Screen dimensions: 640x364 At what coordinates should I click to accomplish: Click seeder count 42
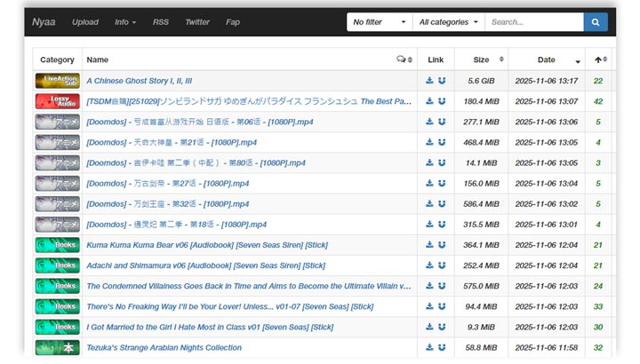(598, 101)
